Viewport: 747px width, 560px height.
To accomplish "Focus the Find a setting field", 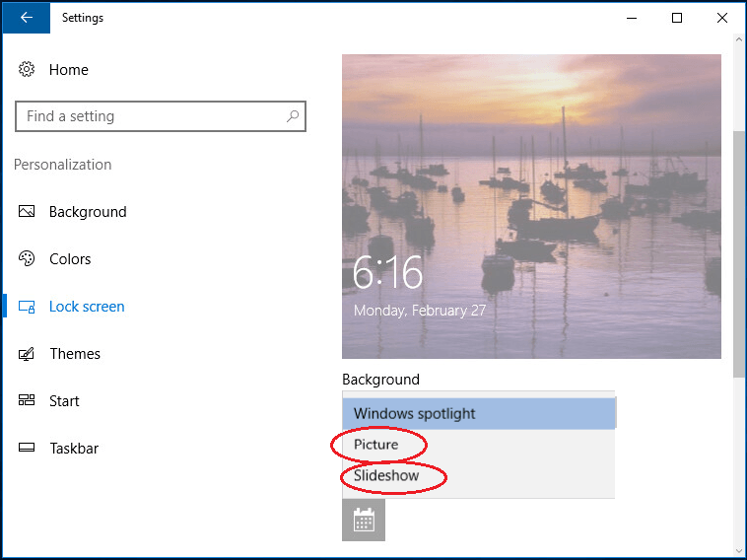I will (161, 115).
